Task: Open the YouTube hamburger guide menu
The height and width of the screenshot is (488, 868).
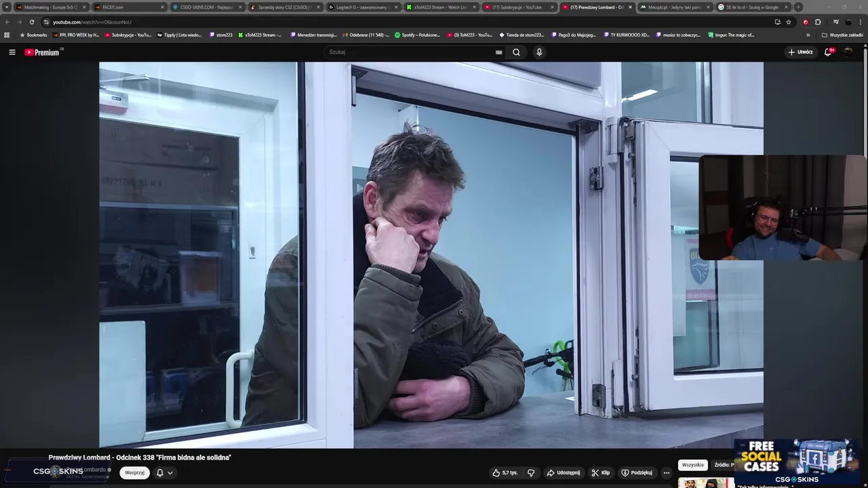Action: point(12,52)
